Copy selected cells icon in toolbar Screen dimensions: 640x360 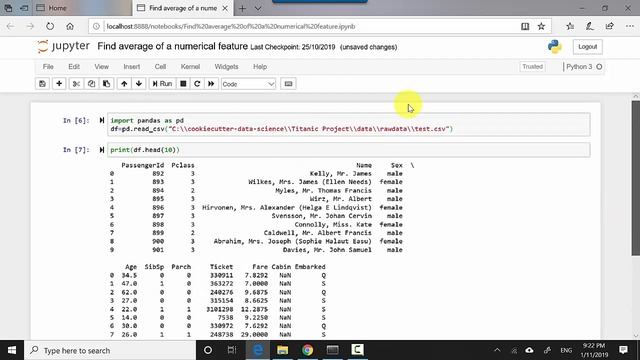(91, 84)
